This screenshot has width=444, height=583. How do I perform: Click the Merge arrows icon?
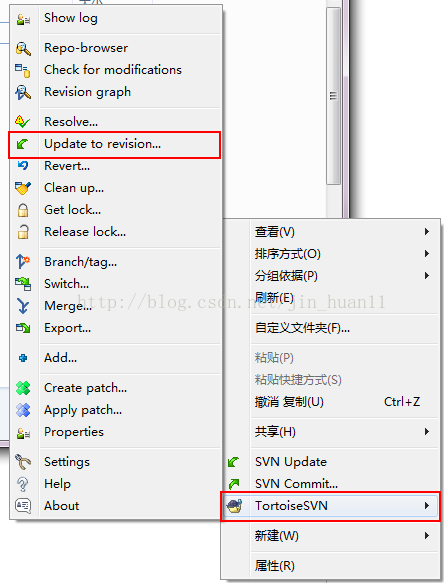point(23,306)
